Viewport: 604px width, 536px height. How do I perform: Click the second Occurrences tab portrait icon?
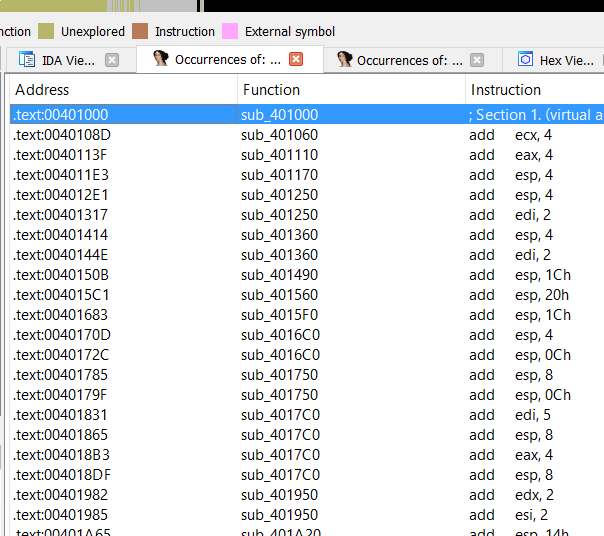click(344, 60)
